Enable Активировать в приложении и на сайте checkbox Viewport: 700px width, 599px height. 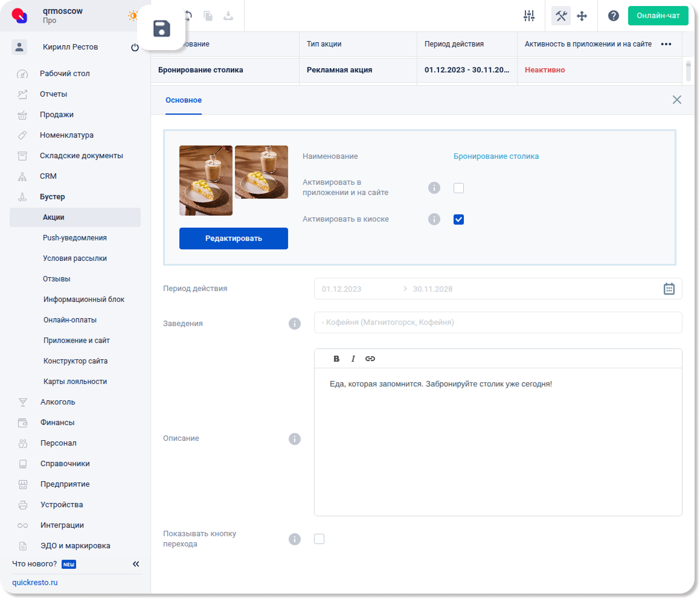458,188
